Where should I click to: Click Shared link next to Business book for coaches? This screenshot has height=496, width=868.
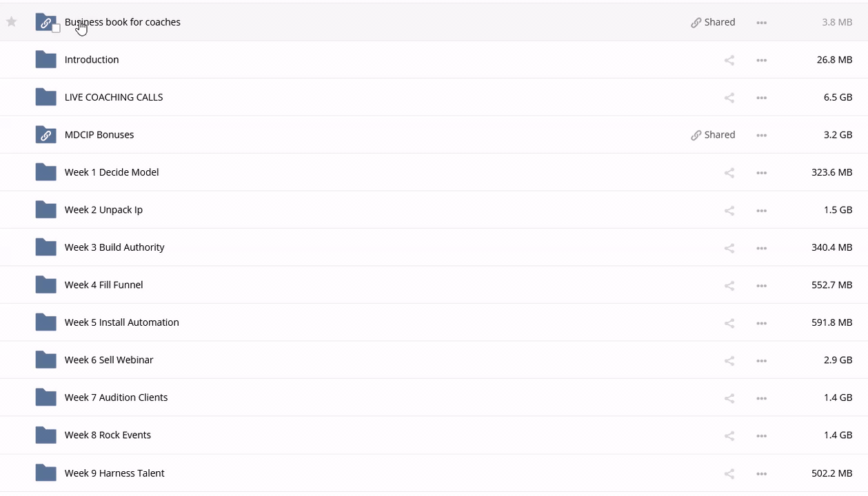pyautogui.click(x=713, y=22)
